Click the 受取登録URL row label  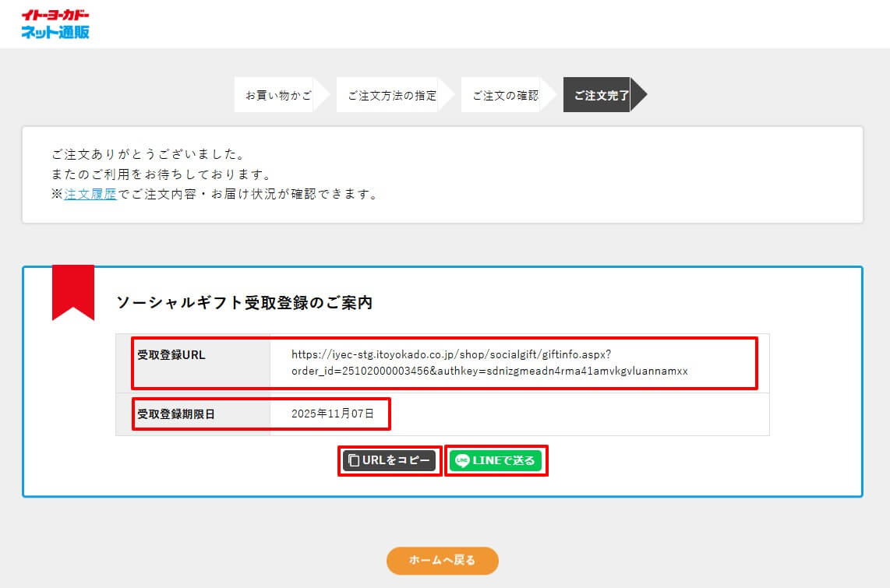point(171,355)
